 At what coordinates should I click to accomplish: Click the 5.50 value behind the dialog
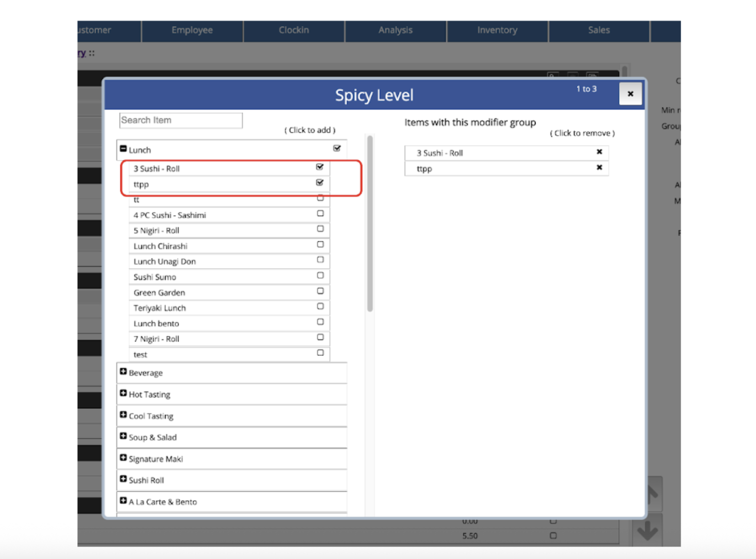(470, 536)
